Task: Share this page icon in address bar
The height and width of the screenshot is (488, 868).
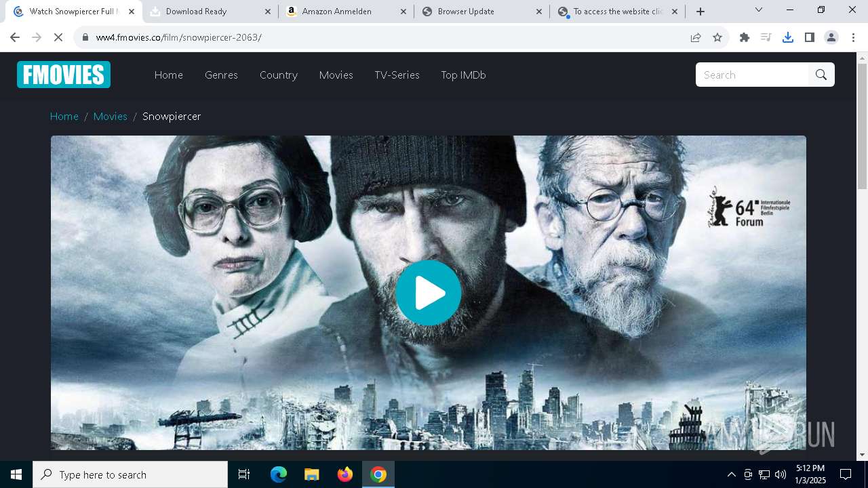Action: click(x=696, y=37)
